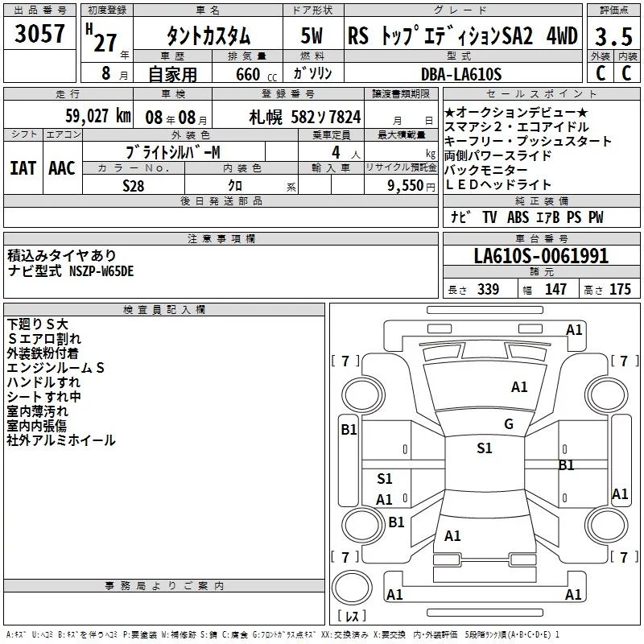This screenshot has width=644, height=644.
Task: Click the 後日発送部品 header
Action: point(221,200)
